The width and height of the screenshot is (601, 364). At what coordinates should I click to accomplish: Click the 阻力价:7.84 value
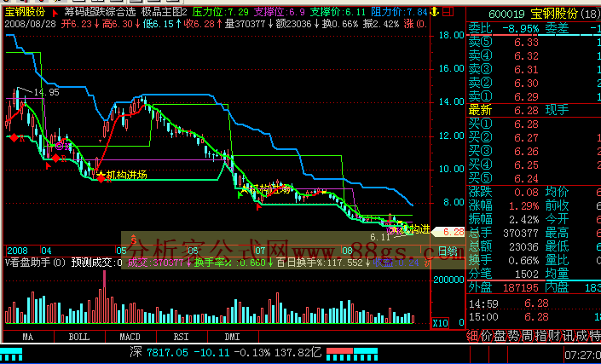(399, 12)
